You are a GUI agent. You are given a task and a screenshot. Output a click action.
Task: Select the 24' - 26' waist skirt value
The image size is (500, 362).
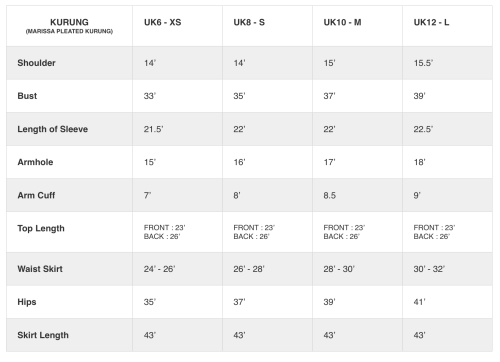pyautogui.click(x=159, y=269)
